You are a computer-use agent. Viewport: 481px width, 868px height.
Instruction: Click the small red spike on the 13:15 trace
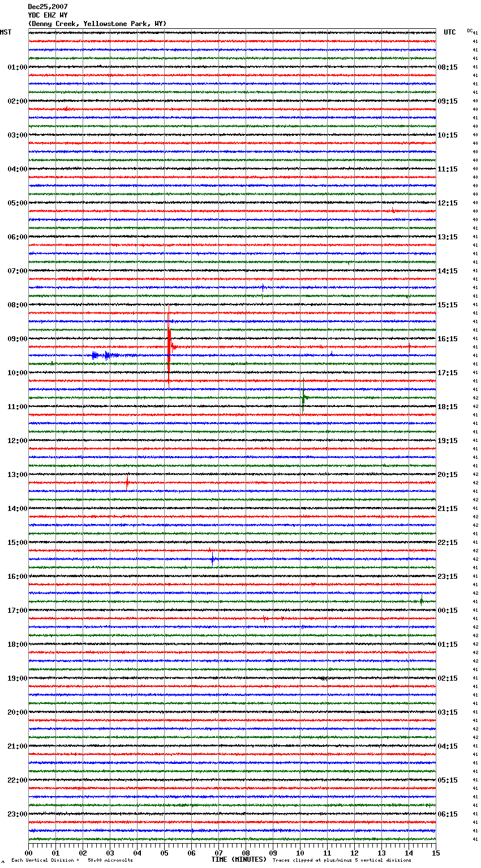(127, 483)
